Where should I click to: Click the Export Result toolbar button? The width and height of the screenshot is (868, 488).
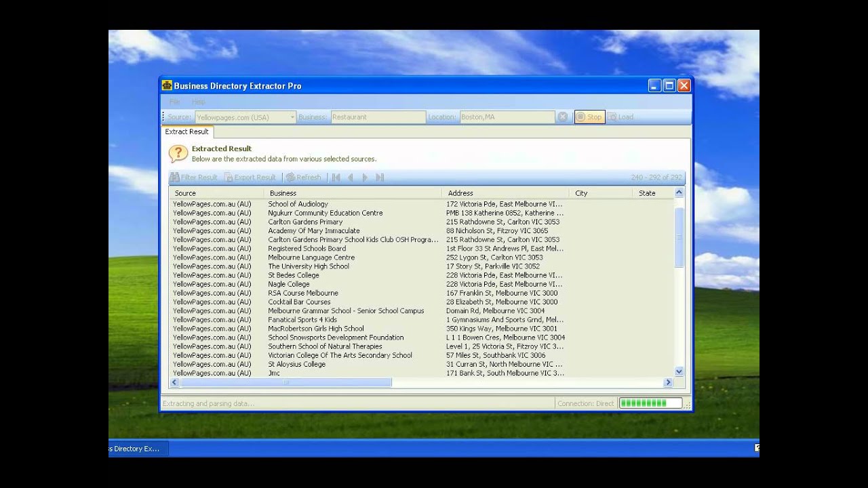[251, 178]
